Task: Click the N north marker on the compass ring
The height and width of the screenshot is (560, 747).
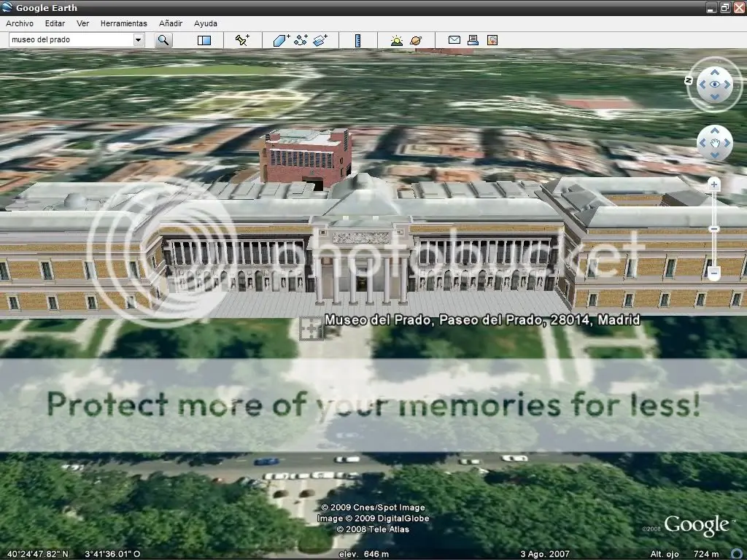Action: (x=689, y=80)
